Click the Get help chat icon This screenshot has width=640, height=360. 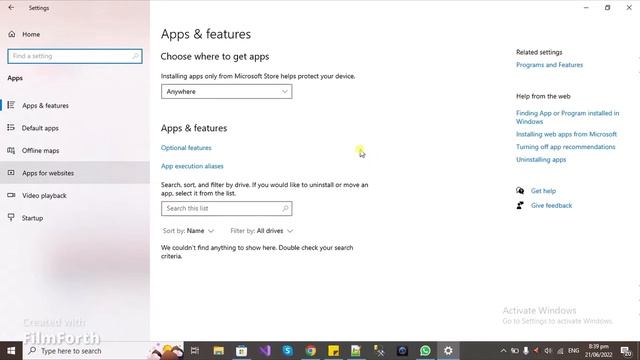pos(520,191)
